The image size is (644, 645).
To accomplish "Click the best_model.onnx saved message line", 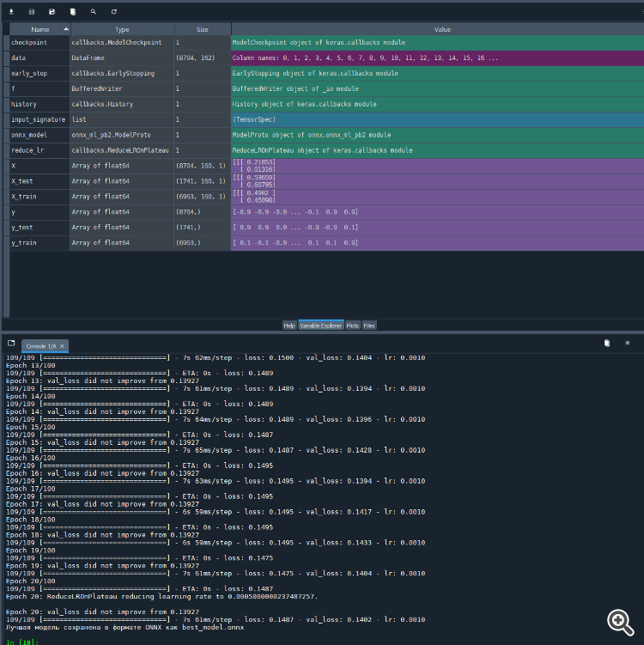I will 125,627.
